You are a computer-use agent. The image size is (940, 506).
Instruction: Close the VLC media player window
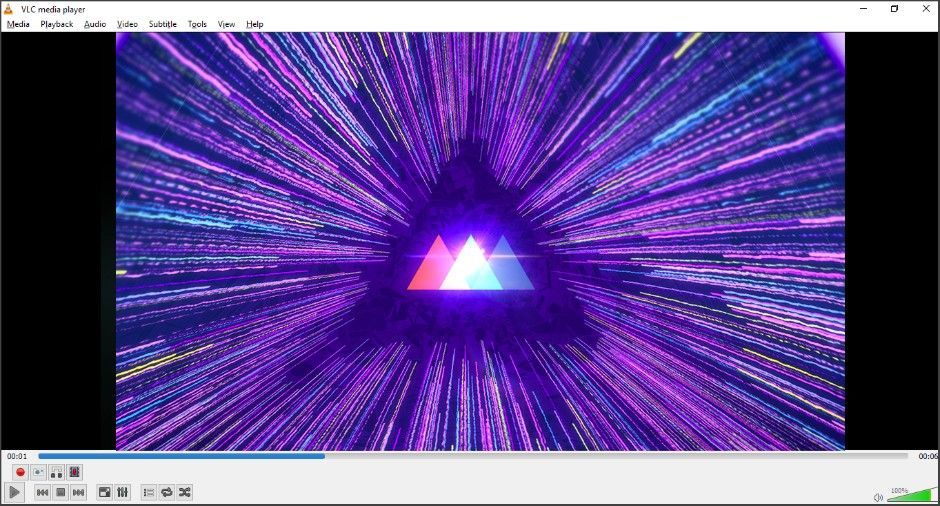[x=926, y=9]
